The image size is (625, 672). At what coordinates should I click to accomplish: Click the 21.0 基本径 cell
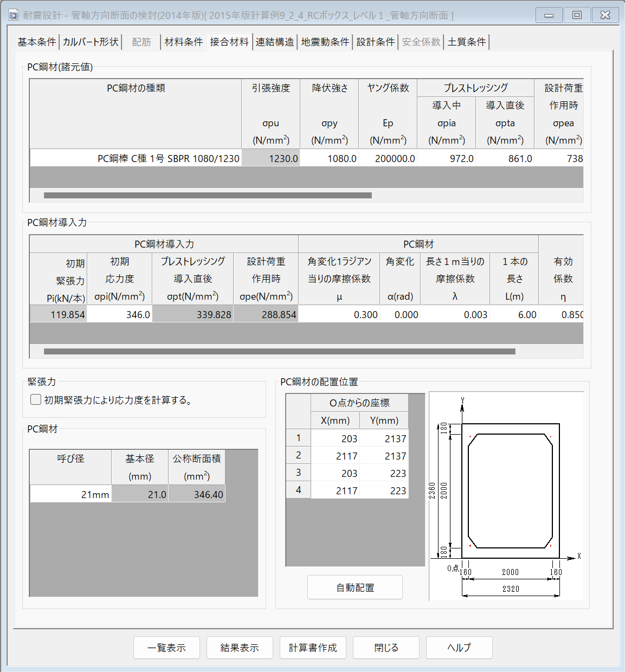(x=140, y=494)
